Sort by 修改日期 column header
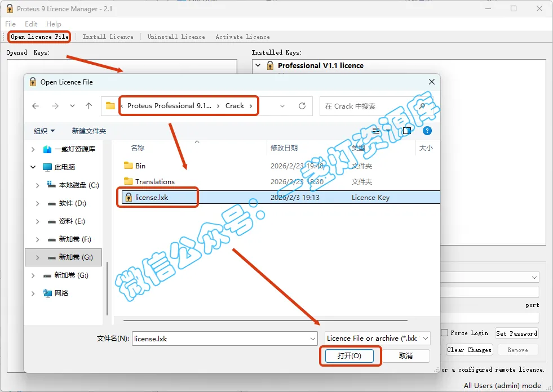553x392 pixels. 284,148
